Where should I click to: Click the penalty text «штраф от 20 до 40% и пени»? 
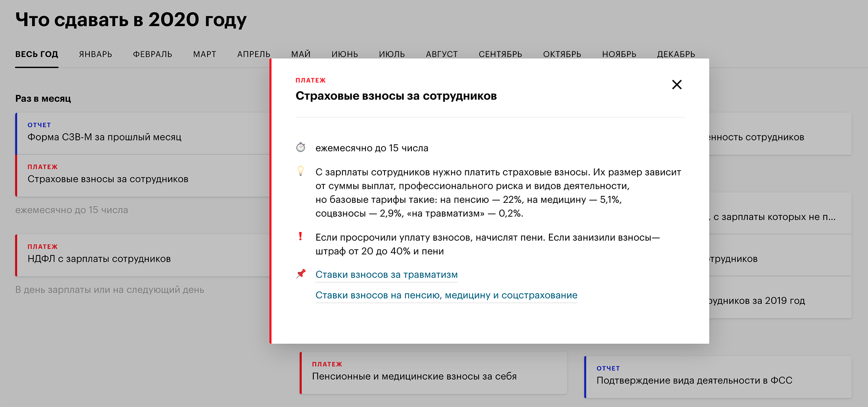[x=379, y=251]
